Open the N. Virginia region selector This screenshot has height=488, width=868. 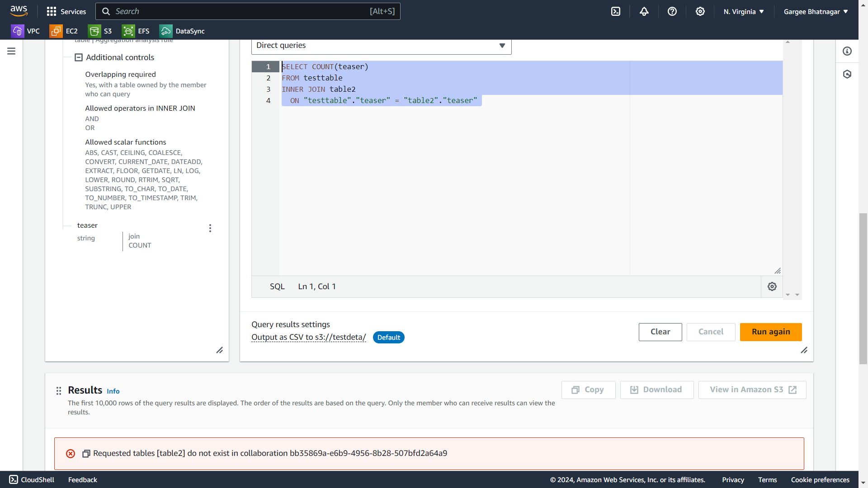[x=743, y=12]
